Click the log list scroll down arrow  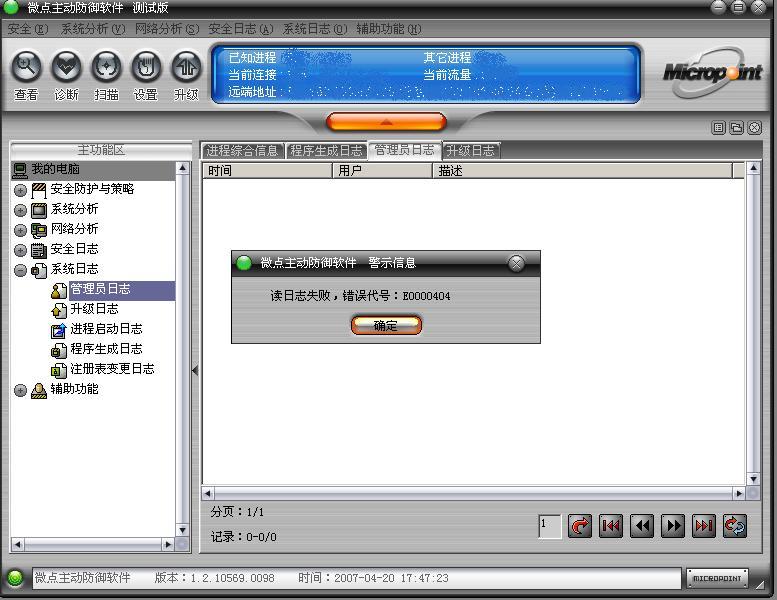753,479
